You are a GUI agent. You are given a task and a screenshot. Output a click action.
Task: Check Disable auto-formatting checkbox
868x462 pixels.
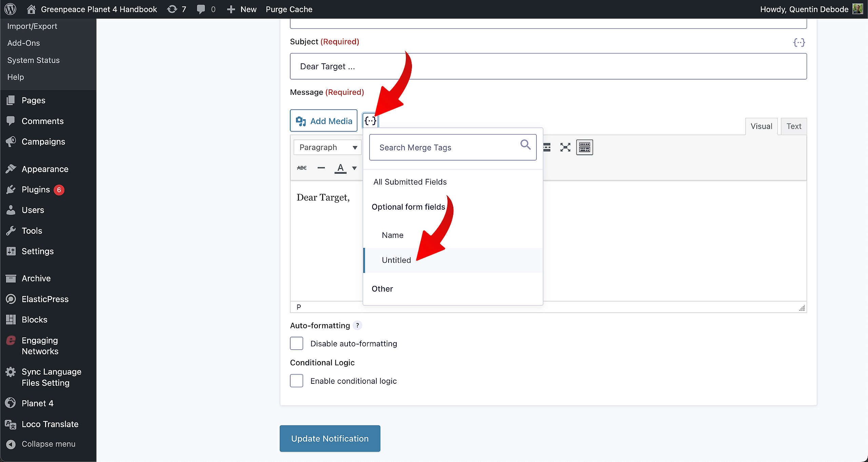pos(296,343)
